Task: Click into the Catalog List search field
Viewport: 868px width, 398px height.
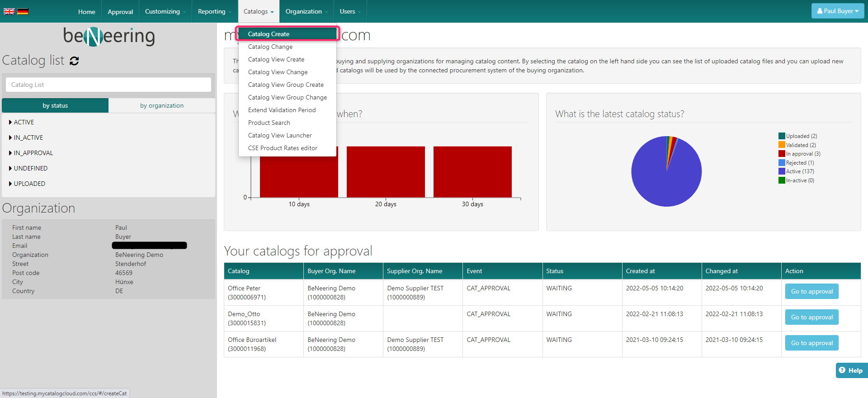Action: (108, 85)
